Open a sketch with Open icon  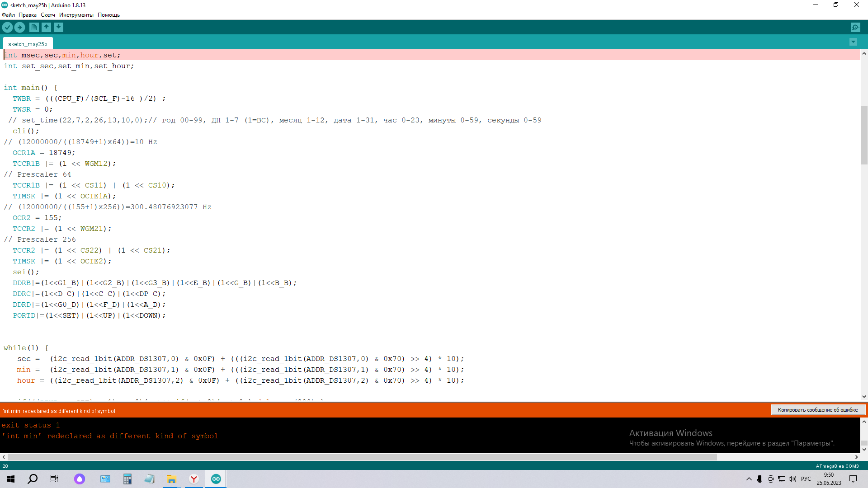(46, 28)
